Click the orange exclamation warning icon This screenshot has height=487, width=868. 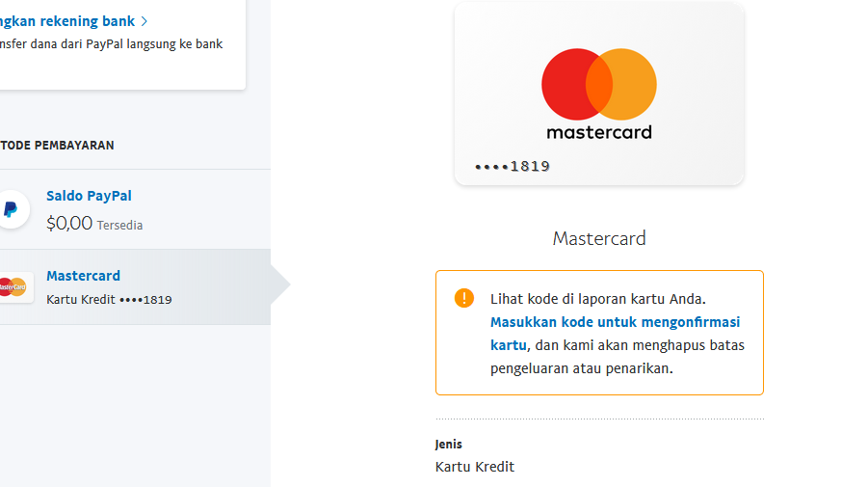(x=464, y=298)
